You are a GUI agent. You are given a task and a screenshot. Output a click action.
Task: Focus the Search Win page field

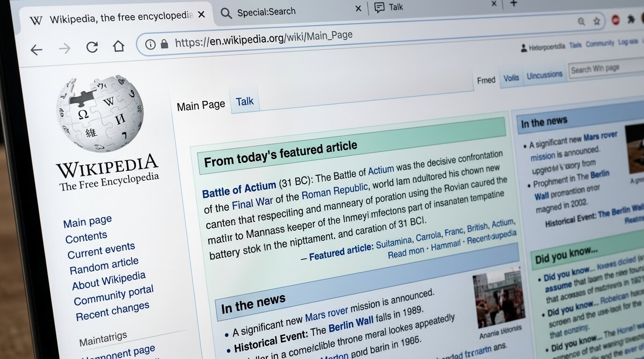[x=606, y=68]
